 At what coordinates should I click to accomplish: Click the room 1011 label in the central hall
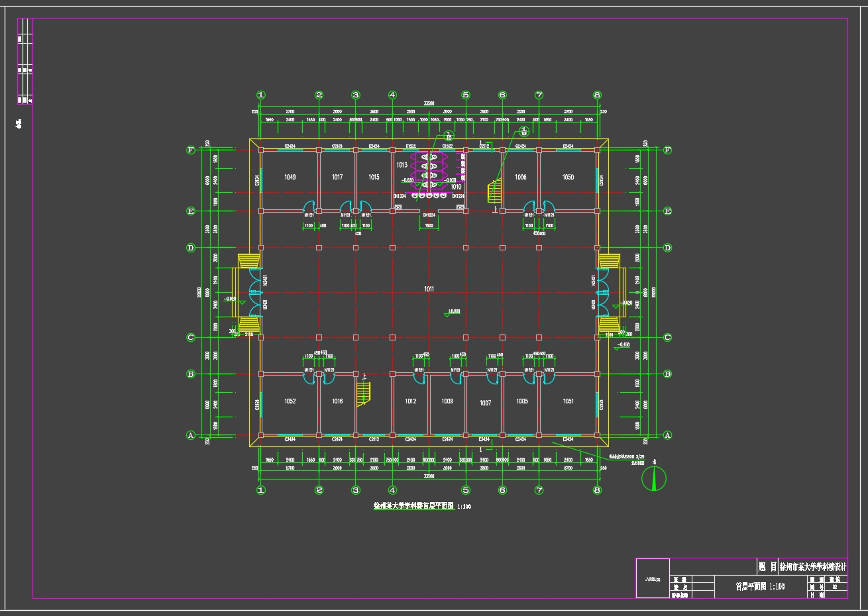point(429,289)
